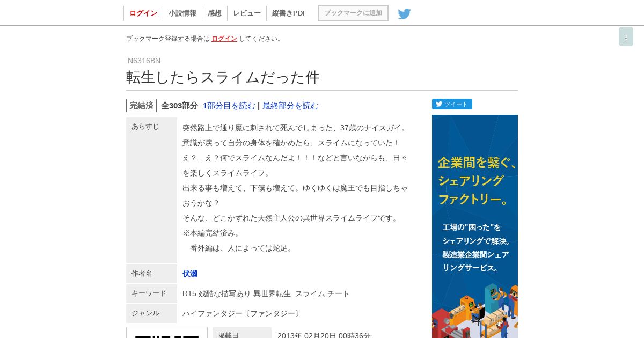Click the 最終部分を読む link

pos(290,106)
